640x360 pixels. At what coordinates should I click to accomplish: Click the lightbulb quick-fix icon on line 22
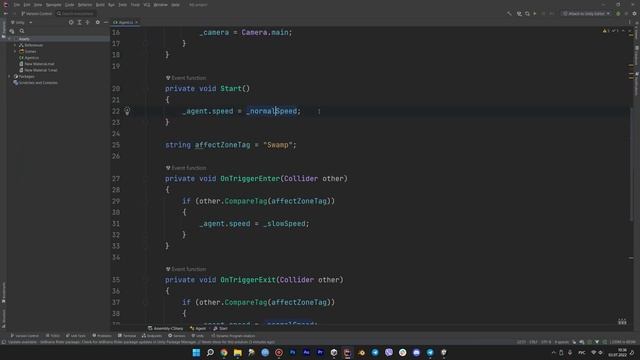click(127, 111)
